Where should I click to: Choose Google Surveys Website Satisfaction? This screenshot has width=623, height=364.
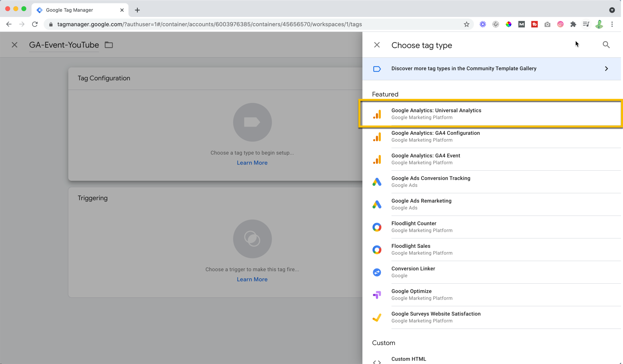(x=491, y=317)
